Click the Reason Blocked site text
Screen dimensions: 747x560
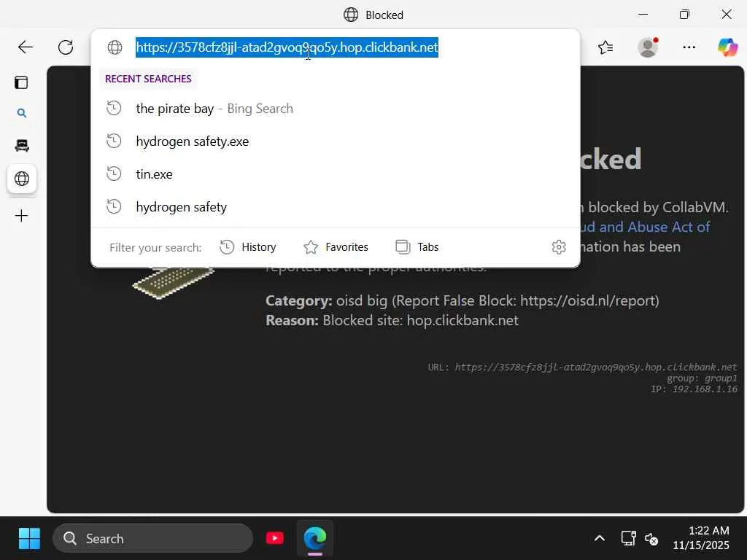tap(392, 321)
